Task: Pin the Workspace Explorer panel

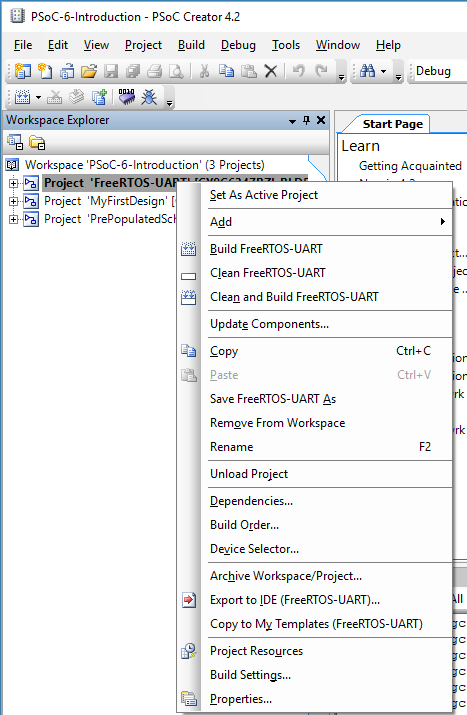Action: 306,120
